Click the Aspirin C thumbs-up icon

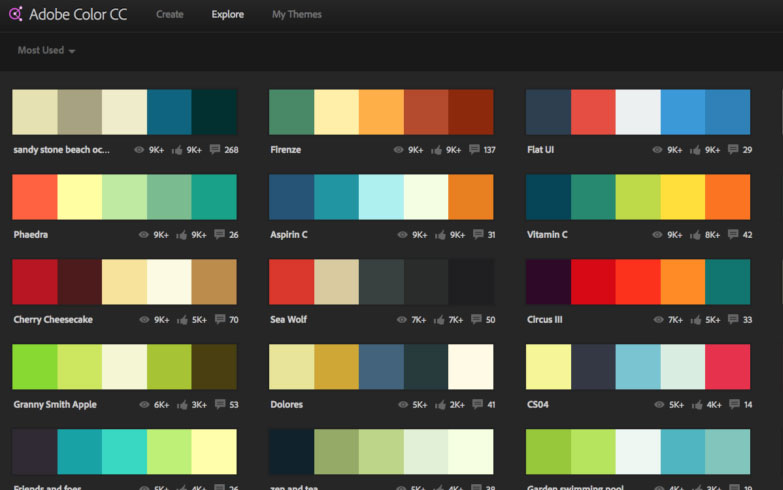[440, 234]
